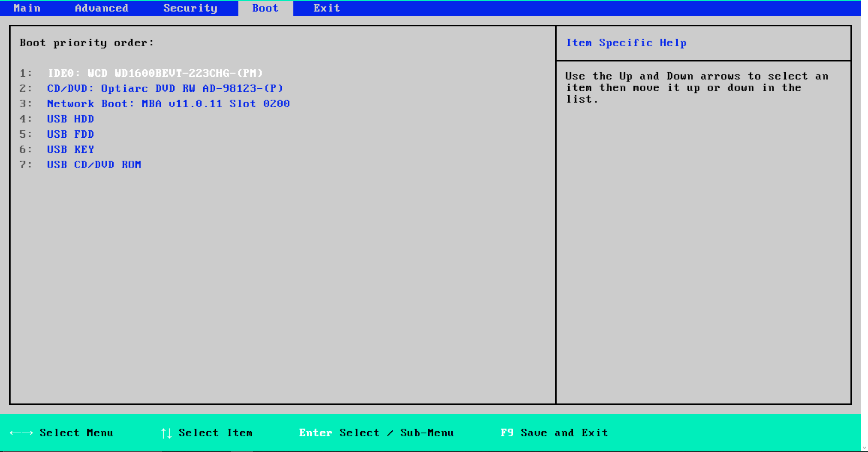Click the up-down arrows Select Item hint
The height and width of the screenshot is (452, 868).
point(206,433)
